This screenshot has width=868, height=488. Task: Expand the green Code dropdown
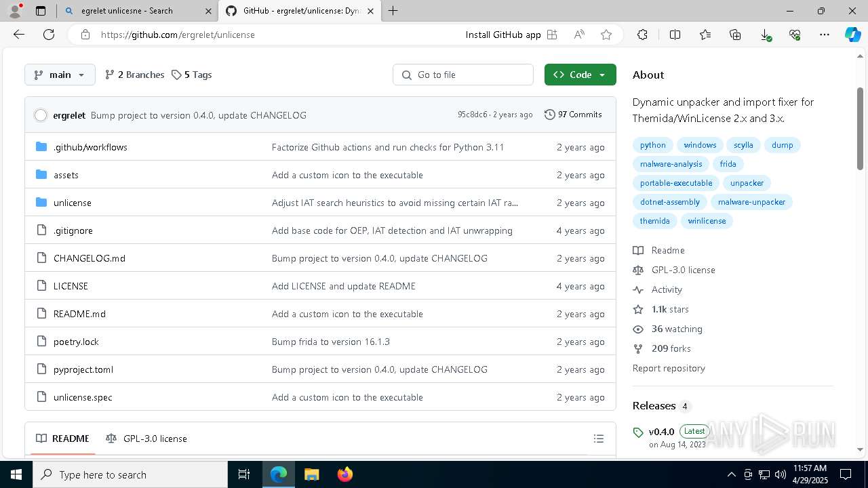pos(580,75)
